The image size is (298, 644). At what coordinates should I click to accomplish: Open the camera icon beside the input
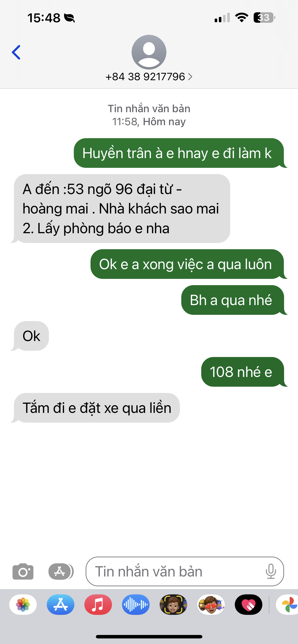(x=23, y=571)
